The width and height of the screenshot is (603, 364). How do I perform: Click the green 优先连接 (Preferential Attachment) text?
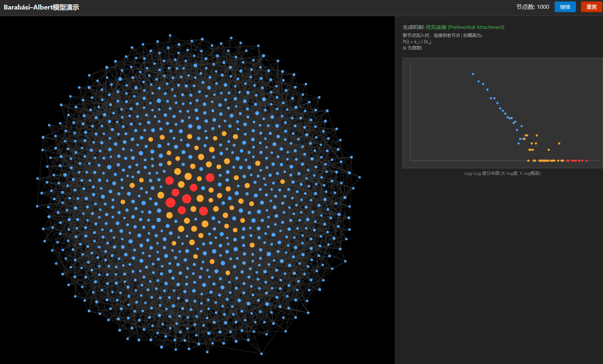[465, 27]
